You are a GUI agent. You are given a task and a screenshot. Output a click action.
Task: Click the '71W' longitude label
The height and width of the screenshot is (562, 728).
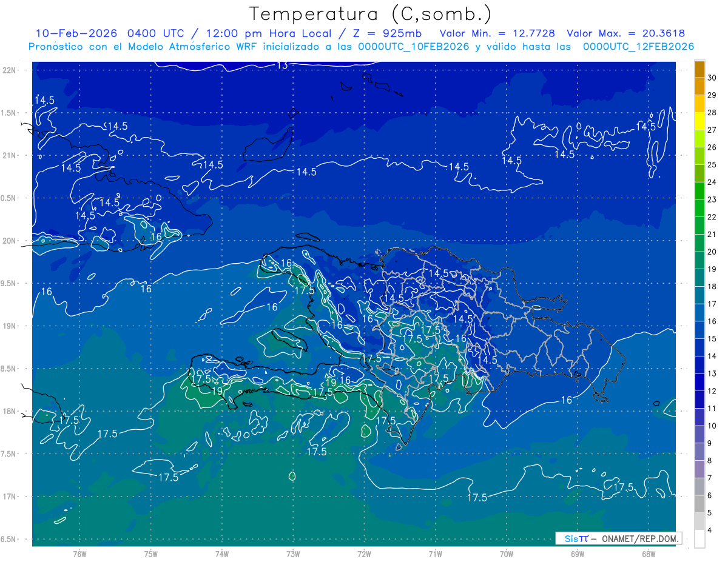tap(435, 554)
